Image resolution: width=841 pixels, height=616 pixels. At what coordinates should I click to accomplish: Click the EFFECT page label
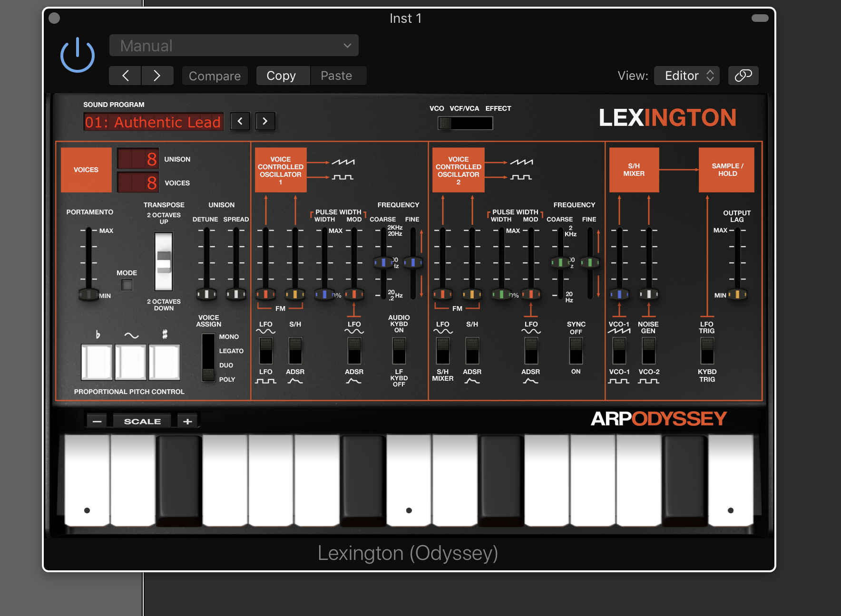498,108
